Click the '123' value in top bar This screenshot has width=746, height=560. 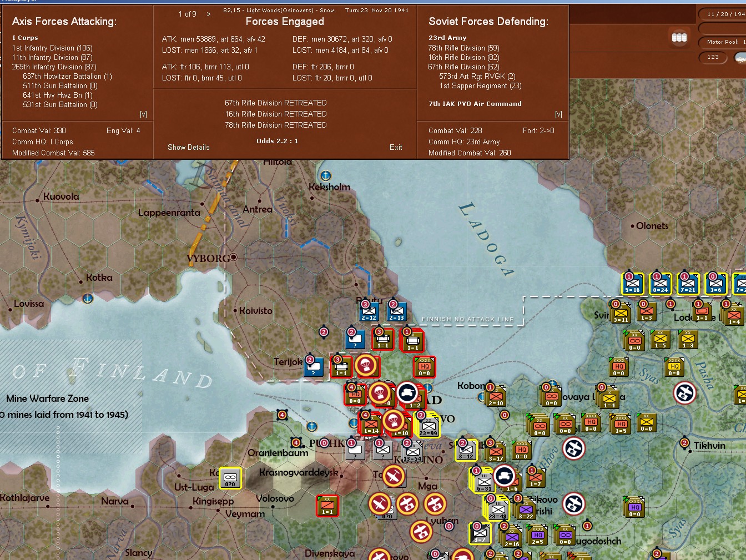pyautogui.click(x=713, y=57)
